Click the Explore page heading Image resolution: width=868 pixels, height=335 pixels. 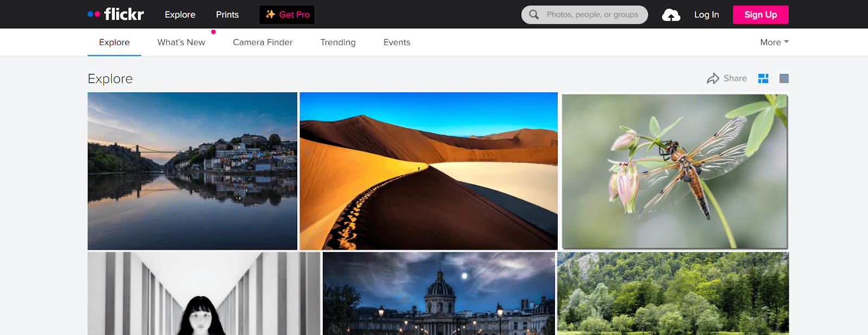tap(110, 79)
